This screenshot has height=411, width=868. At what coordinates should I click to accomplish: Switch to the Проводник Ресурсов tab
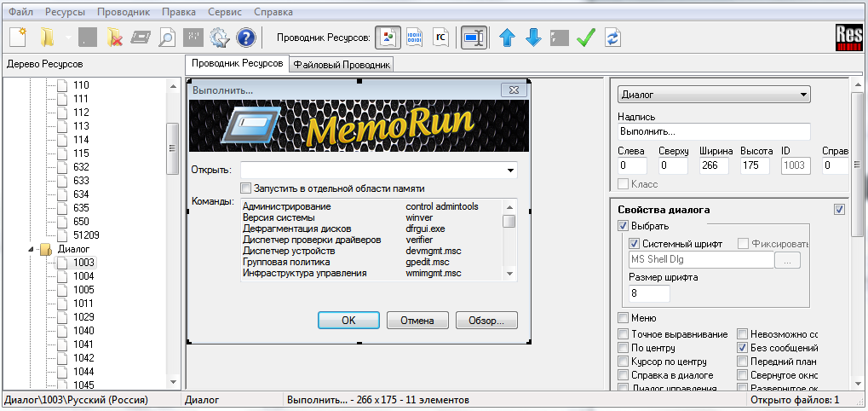click(237, 64)
